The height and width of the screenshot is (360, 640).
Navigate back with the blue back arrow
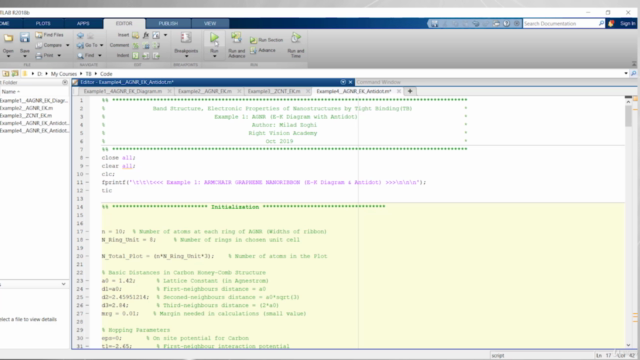80,36
